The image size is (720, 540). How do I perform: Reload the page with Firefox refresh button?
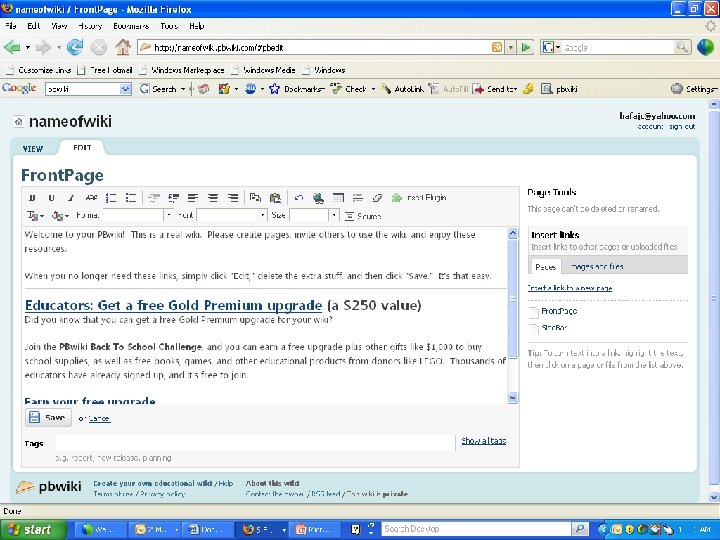(x=75, y=47)
